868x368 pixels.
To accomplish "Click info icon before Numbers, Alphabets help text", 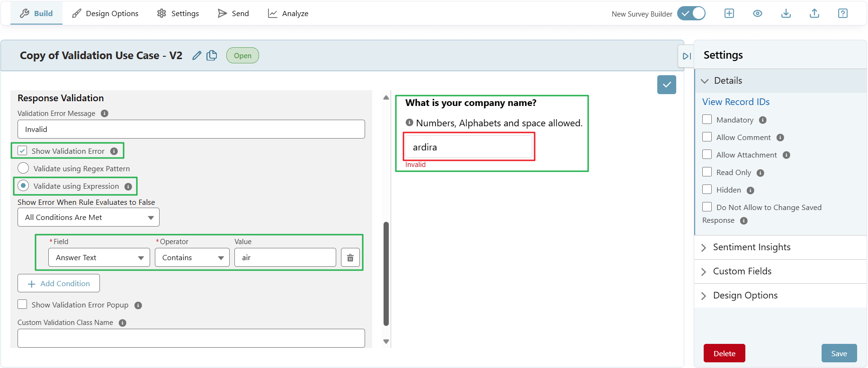I will pyautogui.click(x=410, y=123).
